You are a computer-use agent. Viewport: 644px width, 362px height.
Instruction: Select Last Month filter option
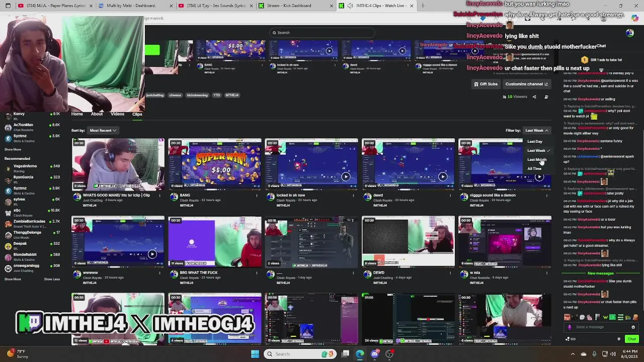pyautogui.click(x=536, y=160)
